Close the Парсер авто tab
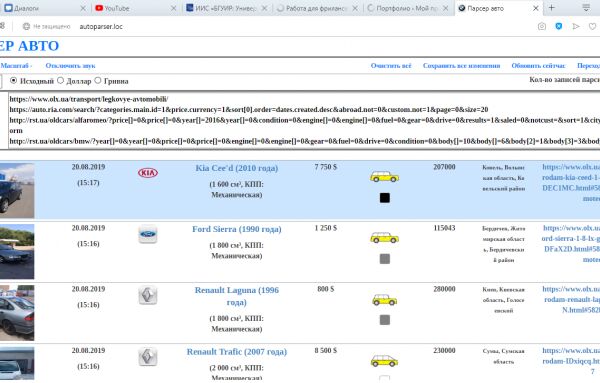Viewport: 600px width, 383px height. 536,8
